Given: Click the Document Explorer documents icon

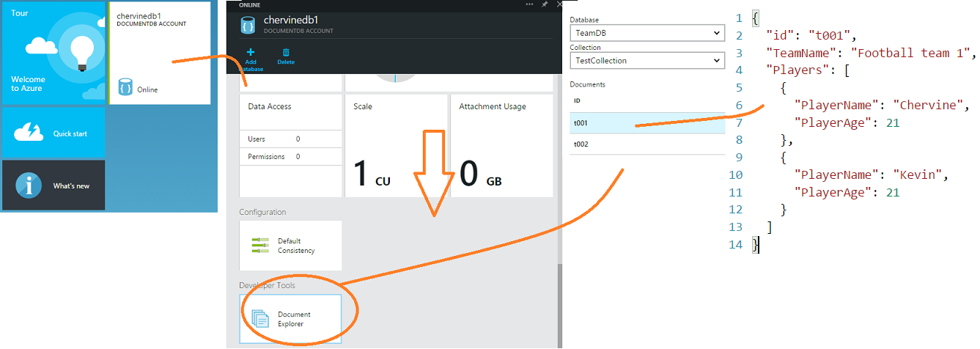Looking at the screenshot, I should (x=261, y=318).
